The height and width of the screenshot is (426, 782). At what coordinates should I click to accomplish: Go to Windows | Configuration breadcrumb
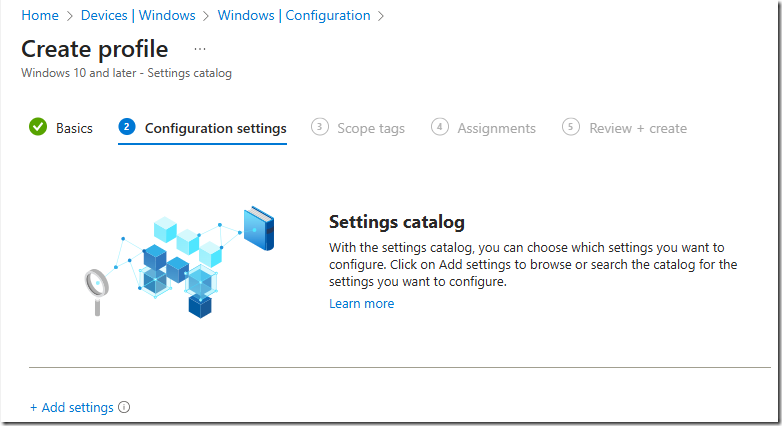pos(293,16)
